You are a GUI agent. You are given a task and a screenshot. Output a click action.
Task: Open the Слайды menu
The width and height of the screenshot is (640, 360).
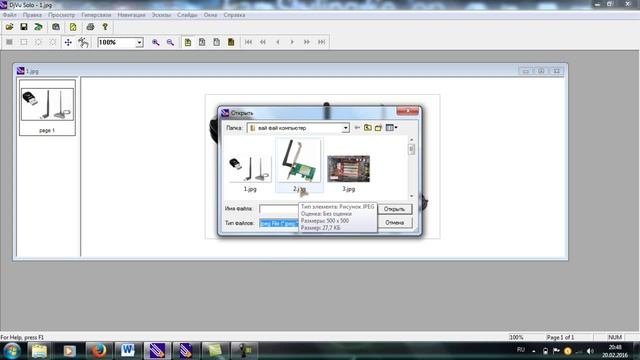tap(187, 15)
